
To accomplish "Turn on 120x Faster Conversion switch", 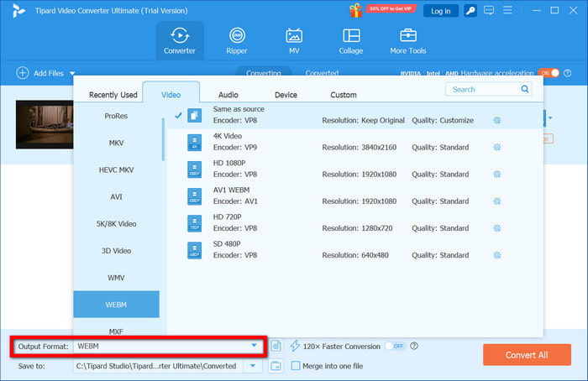I will click(x=396, y=346).
